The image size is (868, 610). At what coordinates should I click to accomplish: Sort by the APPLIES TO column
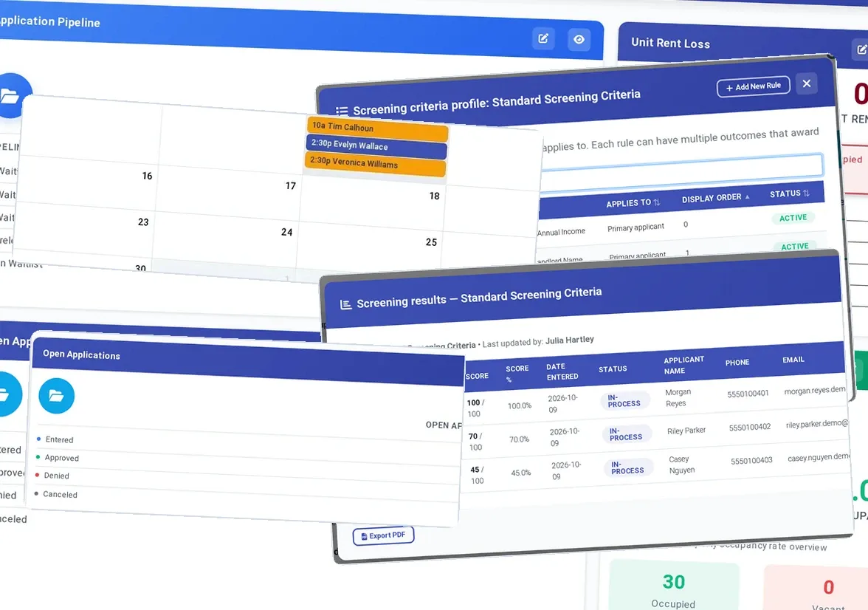click(633, 203)
